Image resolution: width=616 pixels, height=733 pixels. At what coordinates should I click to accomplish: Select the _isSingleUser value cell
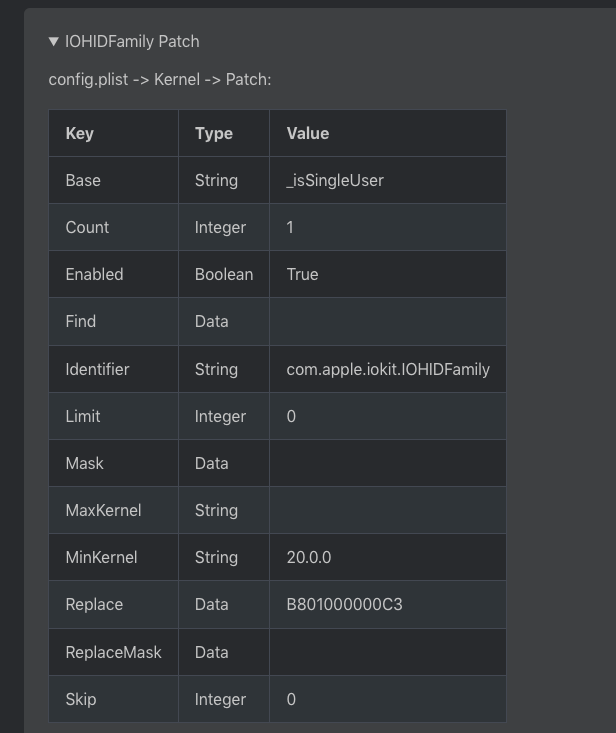coord(335,181)
